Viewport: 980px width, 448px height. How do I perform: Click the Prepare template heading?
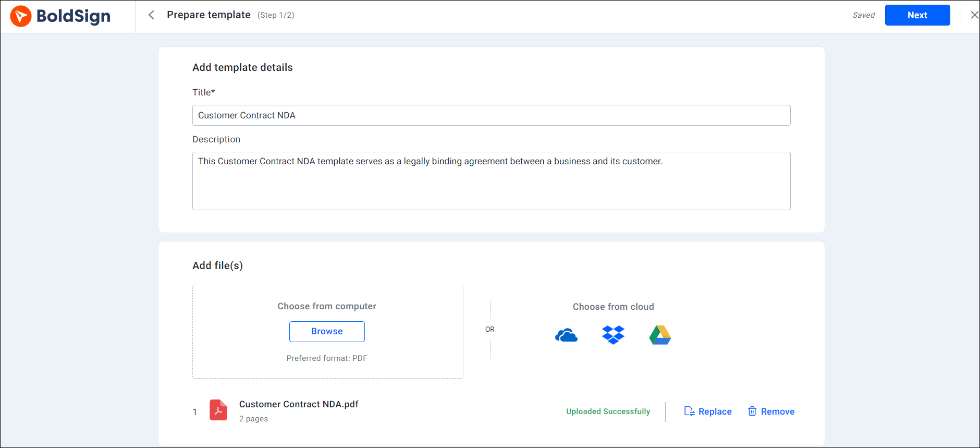209,15
